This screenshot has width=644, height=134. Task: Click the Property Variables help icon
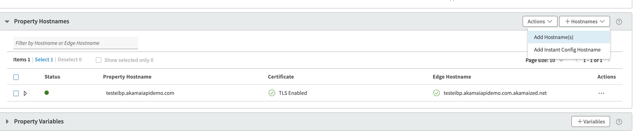point(619,122)
